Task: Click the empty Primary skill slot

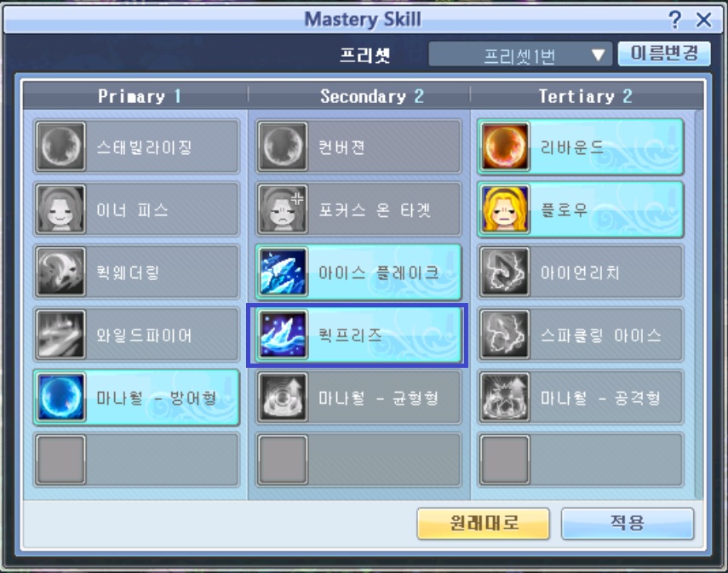Action: 136,460
